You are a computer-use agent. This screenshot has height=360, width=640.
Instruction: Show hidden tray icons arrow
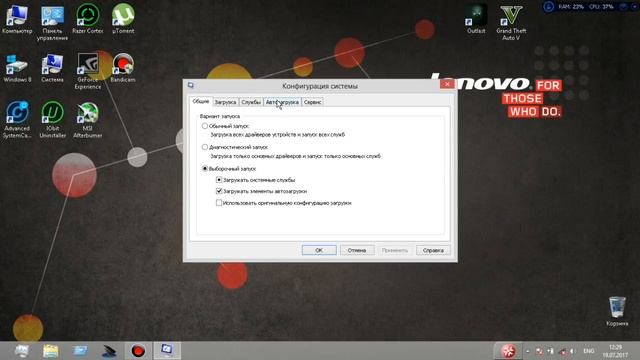[528, 351]
